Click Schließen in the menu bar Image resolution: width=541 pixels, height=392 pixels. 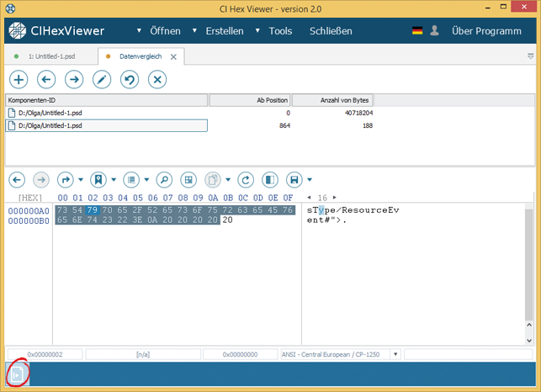(x=331, y=31)
